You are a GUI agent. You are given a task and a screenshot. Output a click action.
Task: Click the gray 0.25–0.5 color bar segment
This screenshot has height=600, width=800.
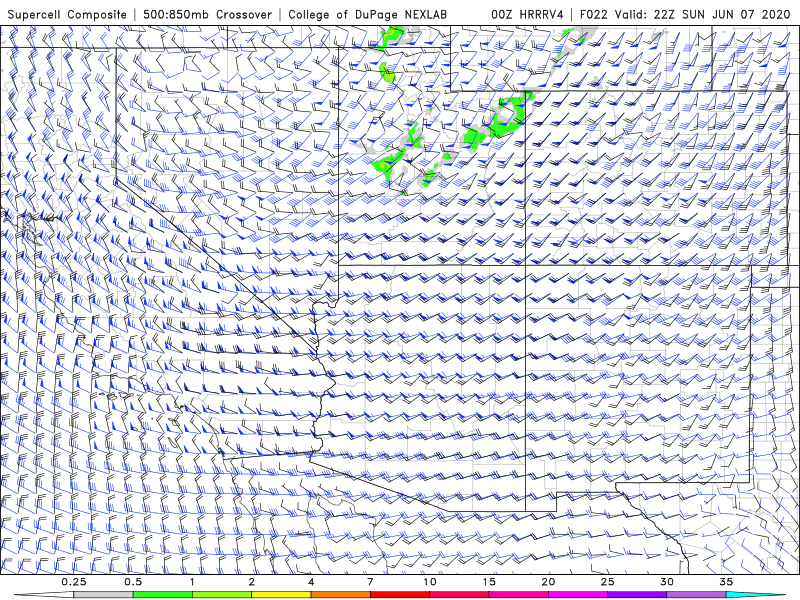[x=103, y=595]
